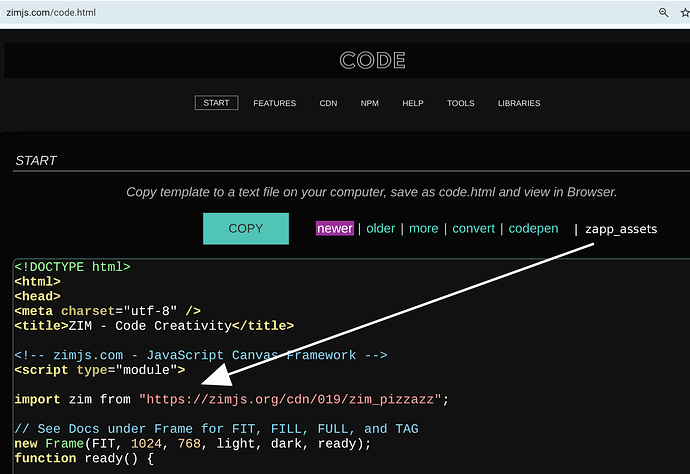Click the CODE header logo

pyautogui.click(x=373, y=60)
